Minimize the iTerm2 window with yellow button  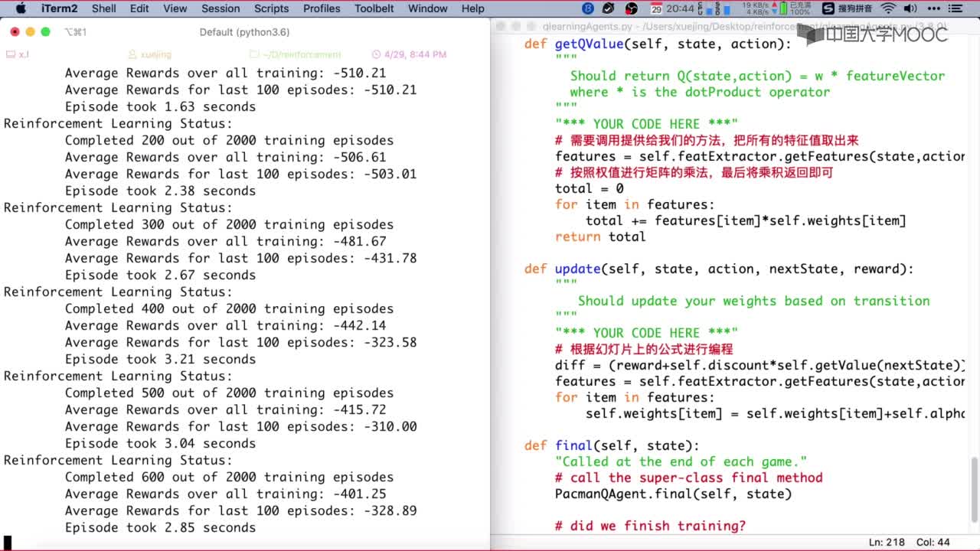point(31,32)
